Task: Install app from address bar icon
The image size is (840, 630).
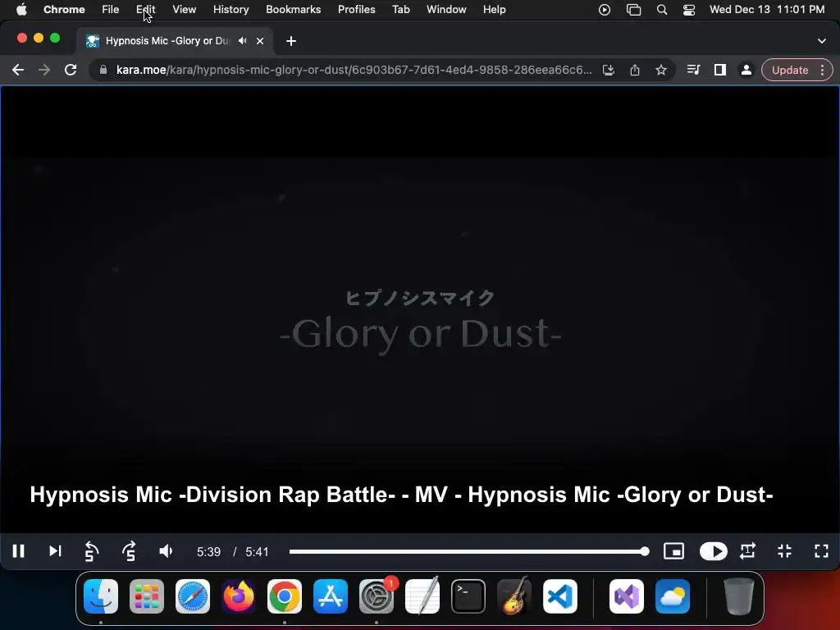Action: tap(609, 71)
